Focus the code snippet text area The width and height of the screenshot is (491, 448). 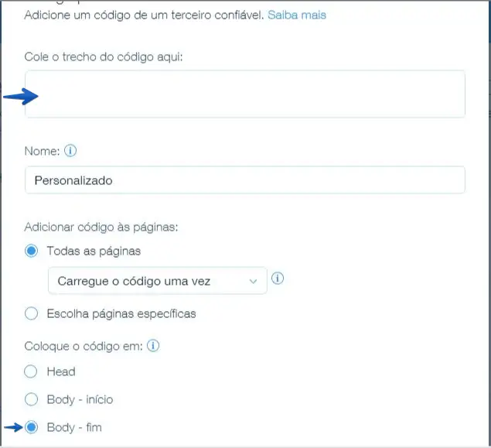[x=245, y=94]
